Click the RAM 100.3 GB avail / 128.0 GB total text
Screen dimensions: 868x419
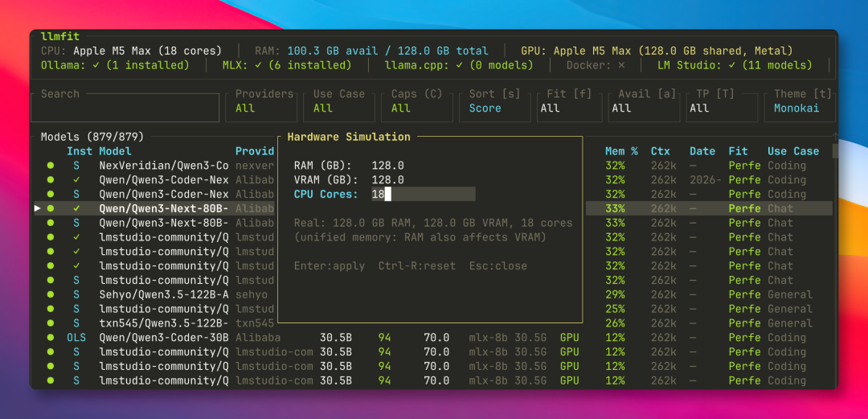click(371, 51)
